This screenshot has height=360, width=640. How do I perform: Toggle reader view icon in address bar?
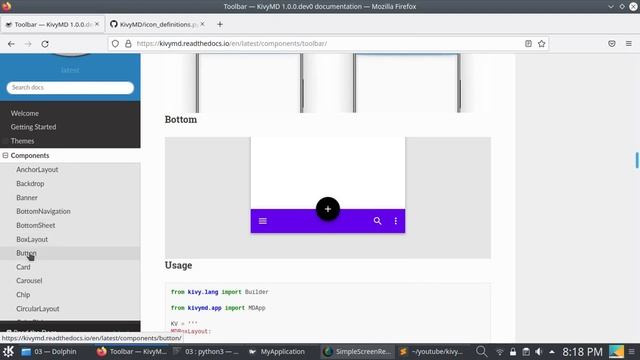click(x=528, y=44)
